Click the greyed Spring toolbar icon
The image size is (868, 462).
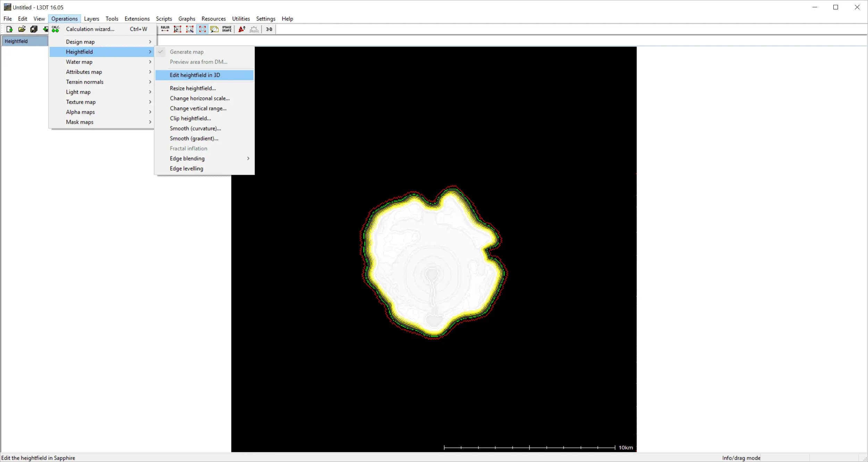(x=254, y=29)
